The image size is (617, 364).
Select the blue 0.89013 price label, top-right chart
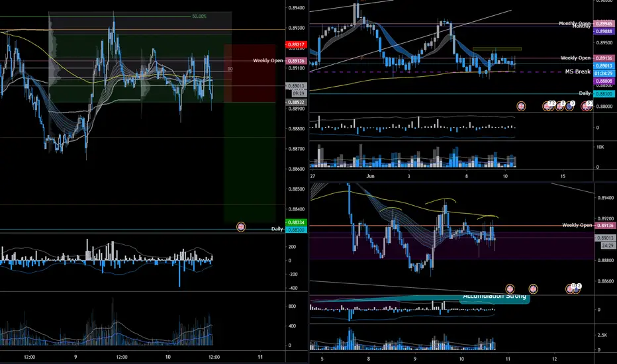[x=603, y=66]
